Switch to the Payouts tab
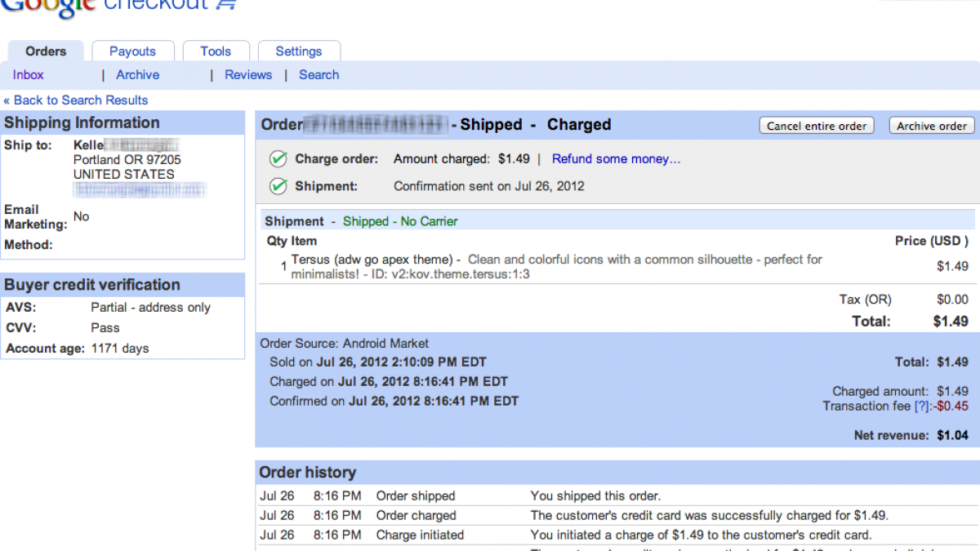Viewport: 980px width, 551px height. tap(132, 51)
